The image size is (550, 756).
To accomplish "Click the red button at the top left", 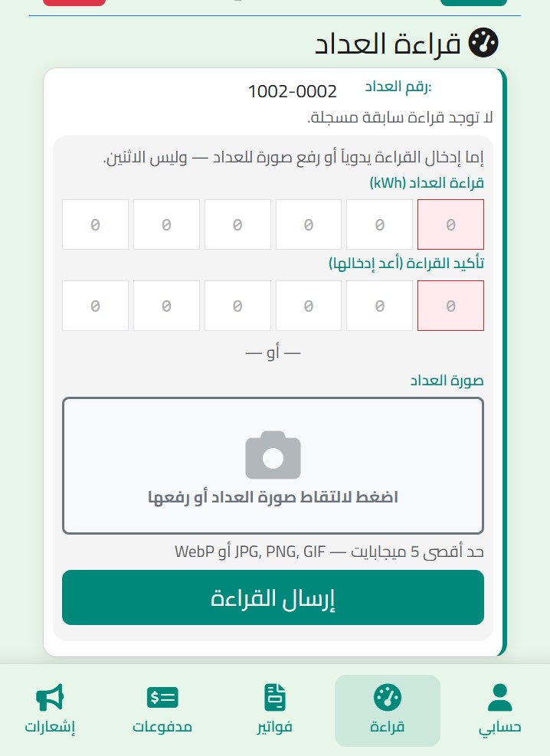I will 74,2.
